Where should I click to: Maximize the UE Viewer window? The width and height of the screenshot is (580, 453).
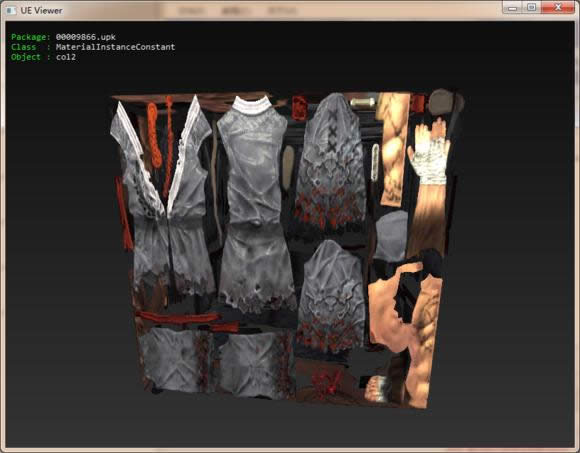point(532,7)
